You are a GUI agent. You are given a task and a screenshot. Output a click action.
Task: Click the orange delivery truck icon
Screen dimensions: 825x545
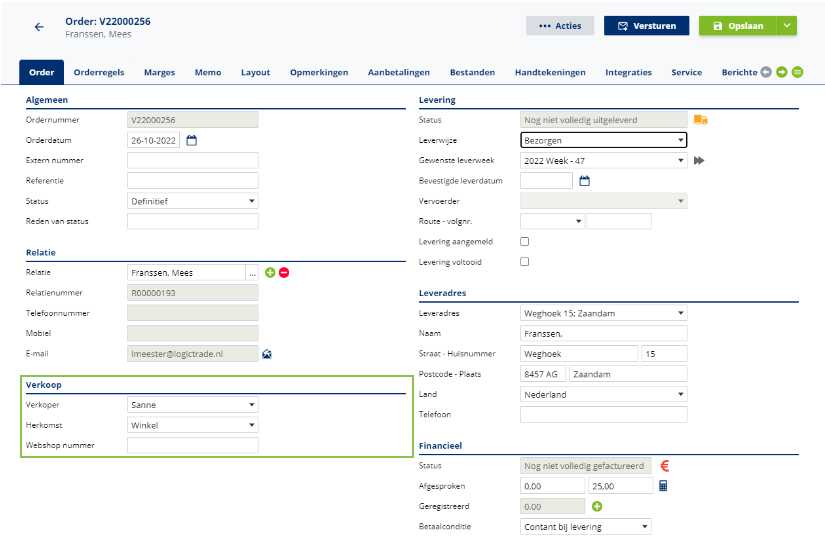[701, 120]
